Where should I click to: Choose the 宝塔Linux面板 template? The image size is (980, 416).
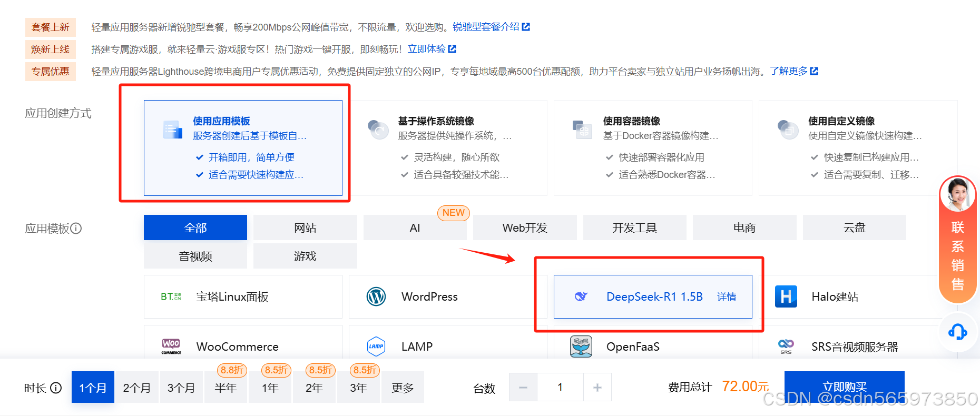click(243, 296)
